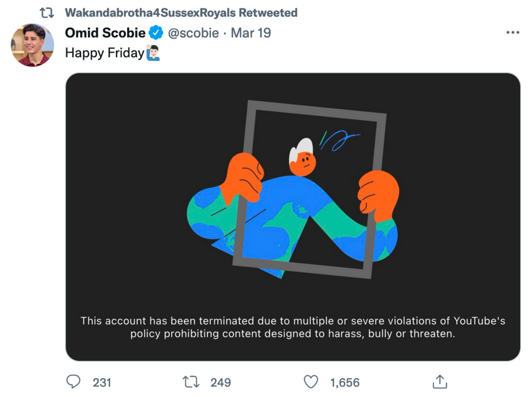The height and width of the screenshot is (397, 532).
Task: Click the account terminated notice text
Action: point(293,327)
